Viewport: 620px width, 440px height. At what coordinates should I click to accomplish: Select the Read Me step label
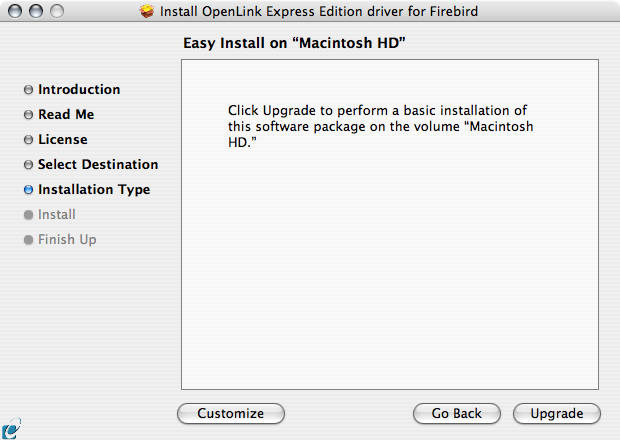pos(66,115)
